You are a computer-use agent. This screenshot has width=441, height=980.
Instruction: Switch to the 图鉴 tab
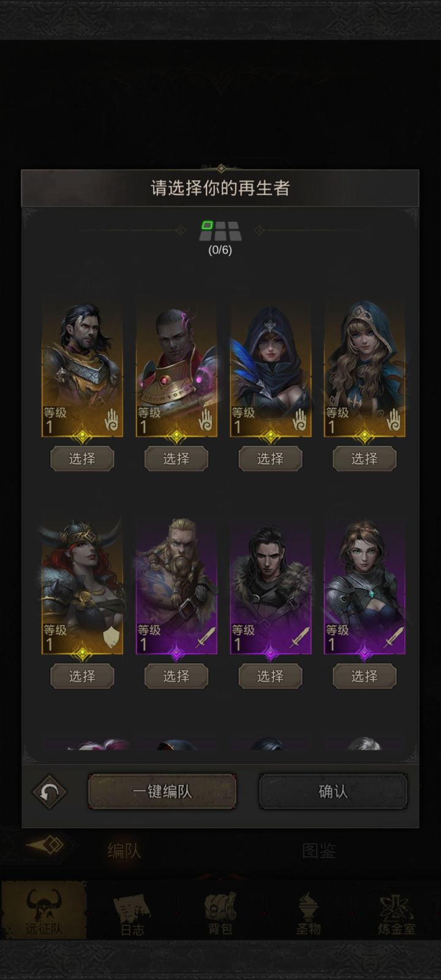(x=319, y=850)
